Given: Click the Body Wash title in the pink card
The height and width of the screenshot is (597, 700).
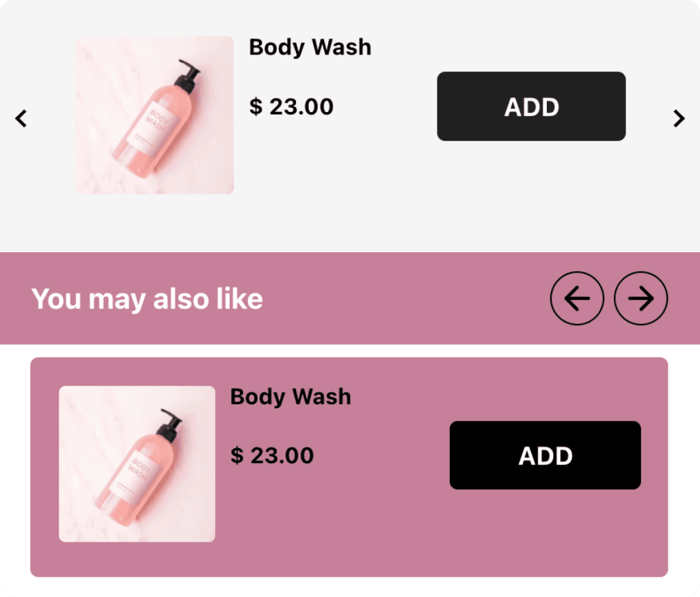Looking at the screenshot, I should pos(291,397).
